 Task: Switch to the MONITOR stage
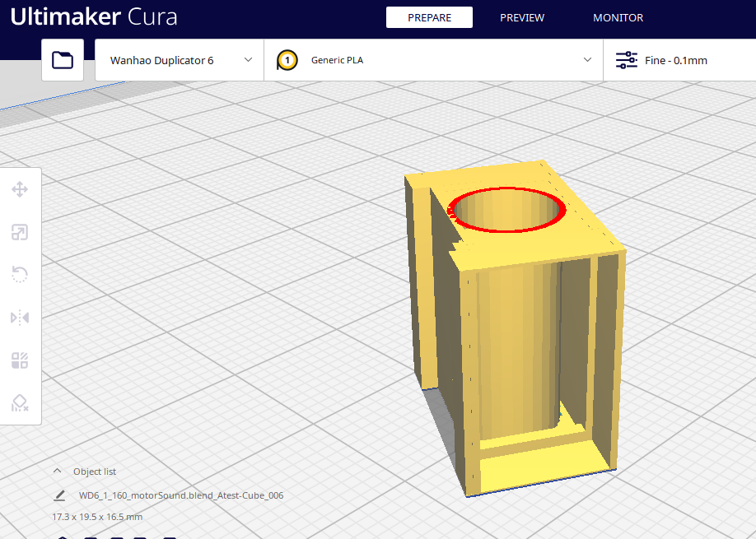(x=618, y=18)
